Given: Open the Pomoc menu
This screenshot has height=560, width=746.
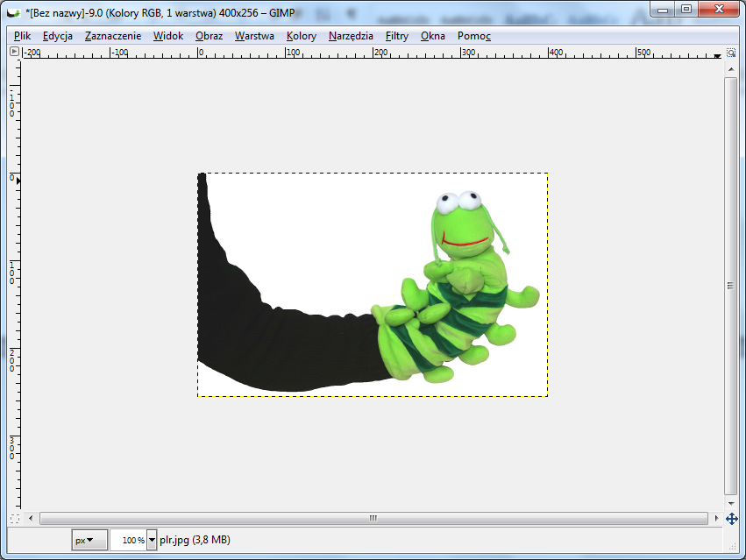Looking at the screenshot, I should pos(474,36).
